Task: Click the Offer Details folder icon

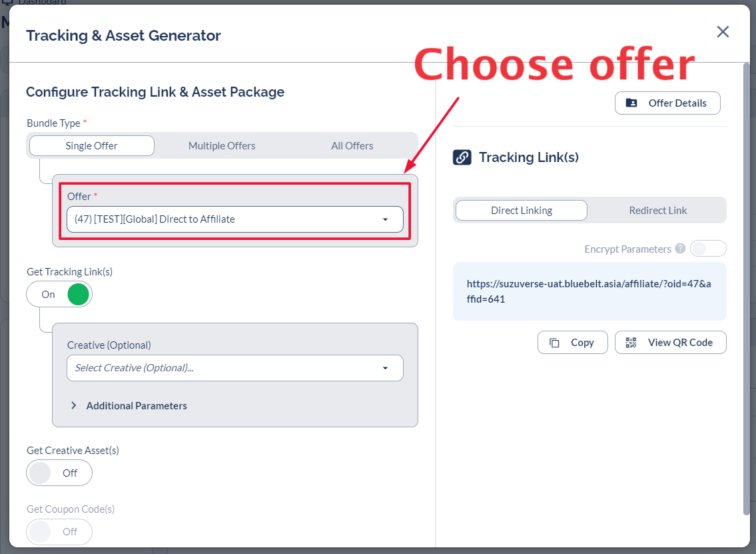Action: pyautogui.click(x=631, y=103)
